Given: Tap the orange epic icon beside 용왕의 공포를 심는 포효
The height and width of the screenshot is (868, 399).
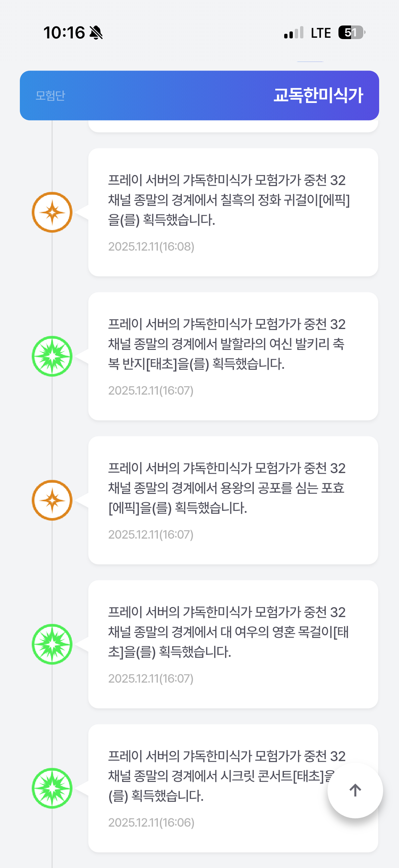Looking at the screenshot, I should click(52, 501).
